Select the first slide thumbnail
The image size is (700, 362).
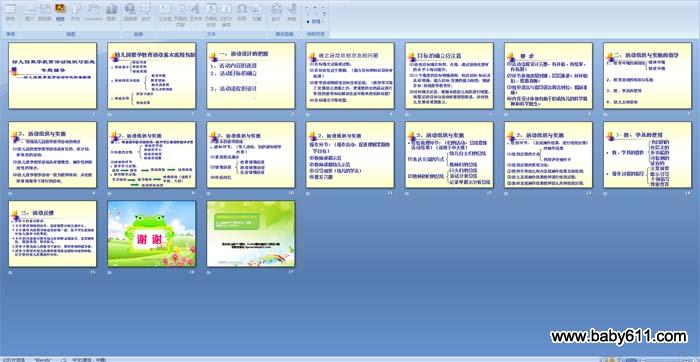tap(52, 75)
